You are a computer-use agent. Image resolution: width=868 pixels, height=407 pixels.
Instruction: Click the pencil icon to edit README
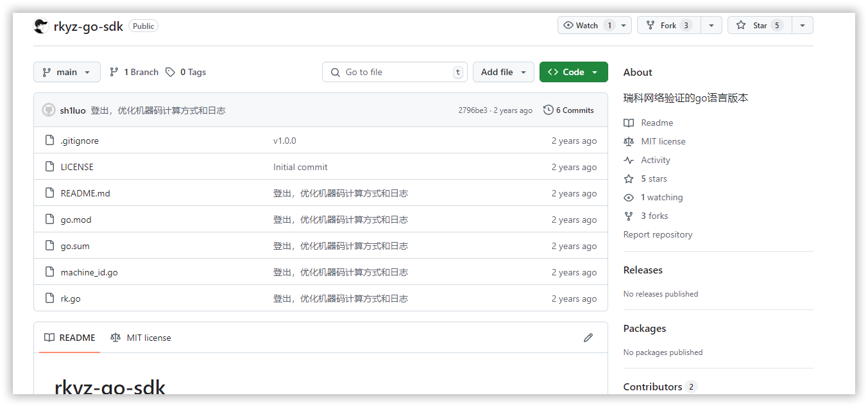pos(588,338)
